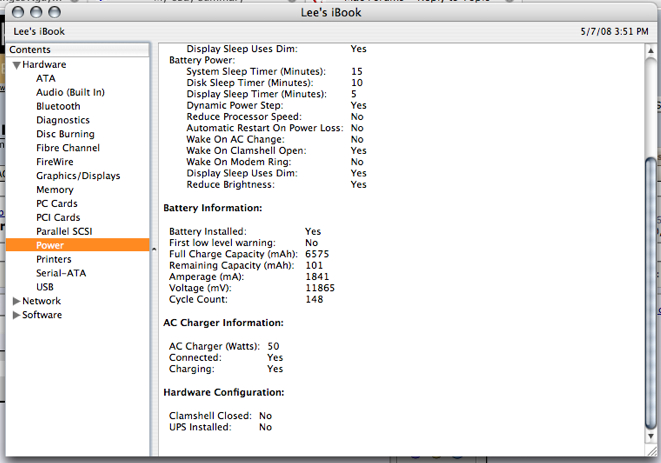Select the Software category label
Viewport: 661px width, 463px height.
point(42,315)
